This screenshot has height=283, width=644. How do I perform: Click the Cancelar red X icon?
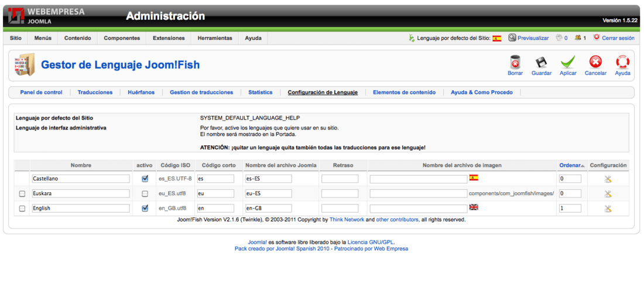pos(595,62)
